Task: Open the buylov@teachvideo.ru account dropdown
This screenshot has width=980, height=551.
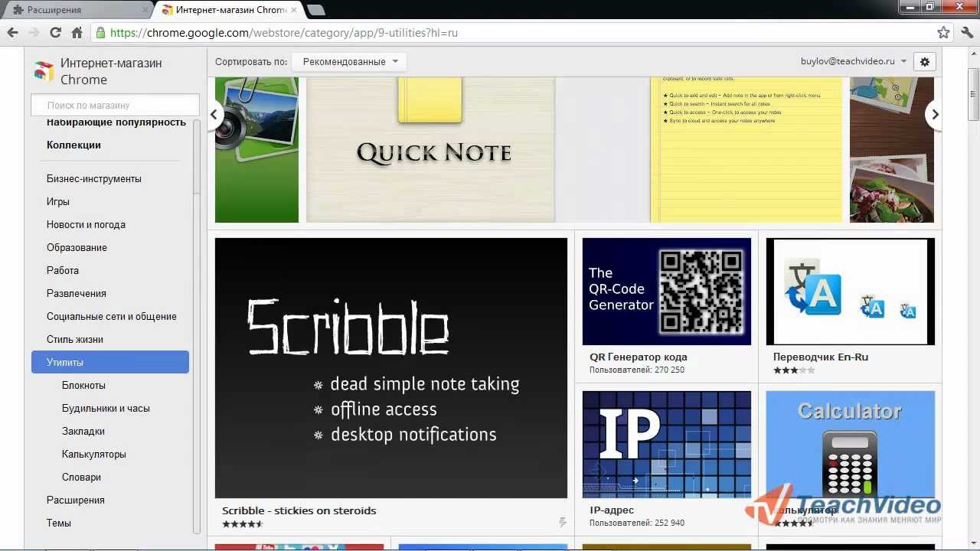Action: pos(853,61)
